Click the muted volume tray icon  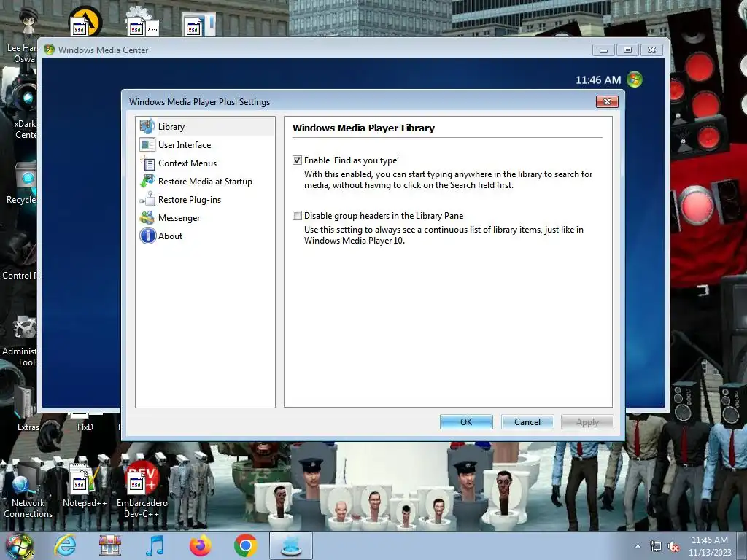point(673,547)
